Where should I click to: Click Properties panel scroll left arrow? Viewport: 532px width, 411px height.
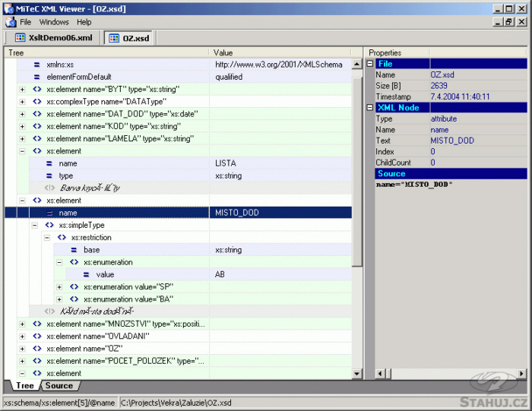pos(380,373)
